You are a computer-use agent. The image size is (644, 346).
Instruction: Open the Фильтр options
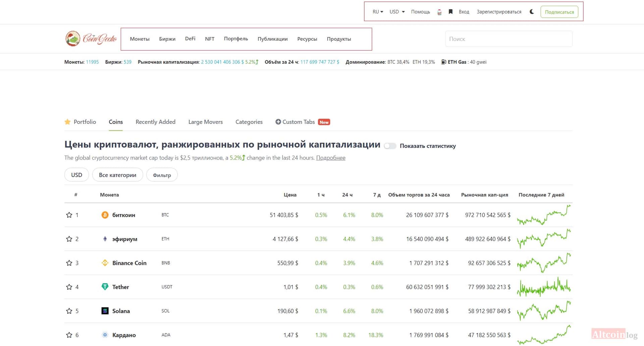(x=162, y=175)
